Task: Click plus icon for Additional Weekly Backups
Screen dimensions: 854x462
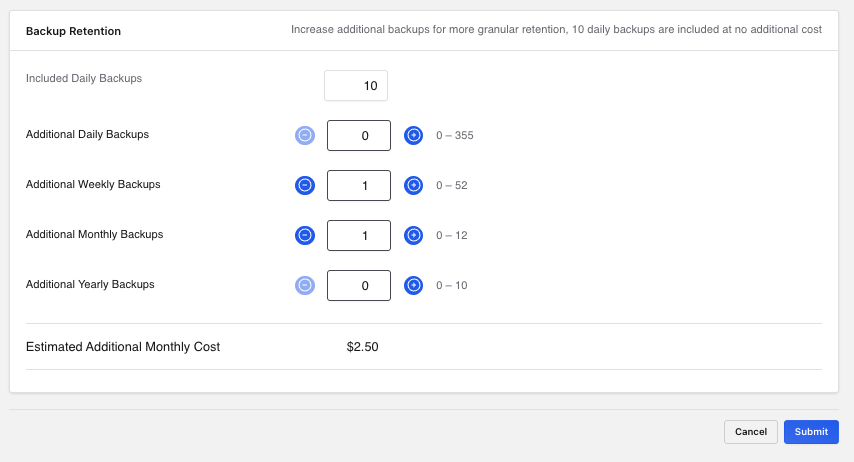Action: point(413,185)
